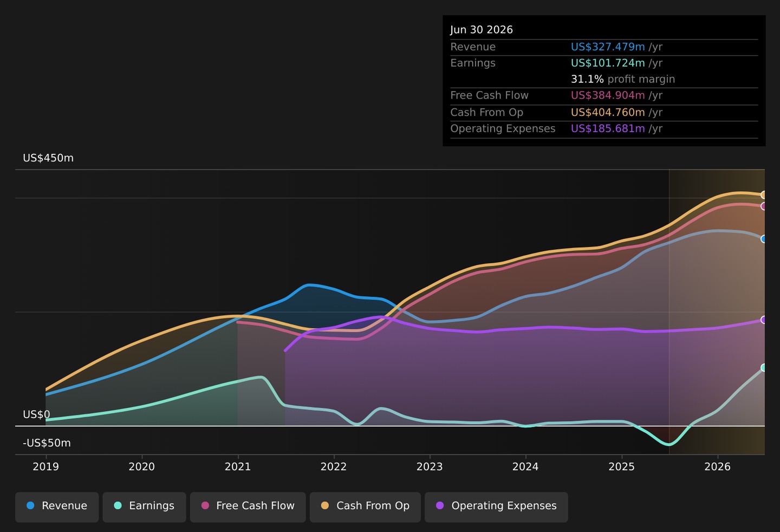Click the US$404.760m cash from op value

pos(608,112)
